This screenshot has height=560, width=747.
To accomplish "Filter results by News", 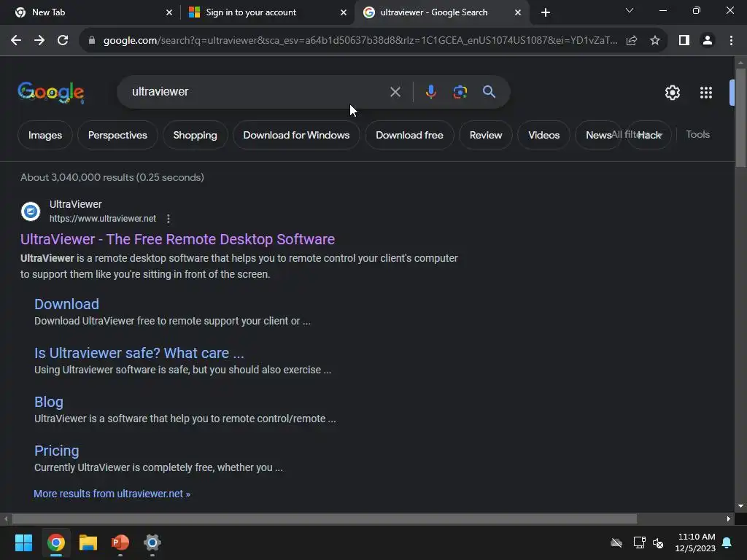I will 598,135.
